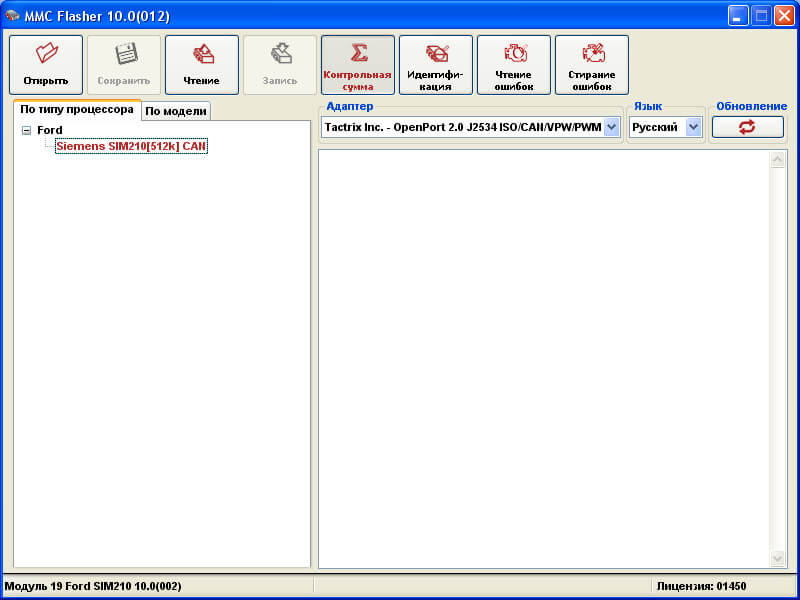Click the status text Модуль 19 Ford SIM210
This screenshot has height=600, width=800.
[93, 586]
